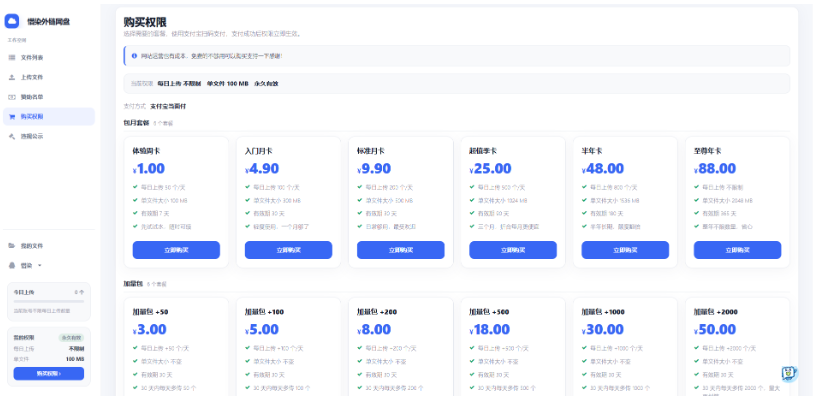Open 文件列表 via its list icon
The image size is (813, 397).
coord(11,58)
